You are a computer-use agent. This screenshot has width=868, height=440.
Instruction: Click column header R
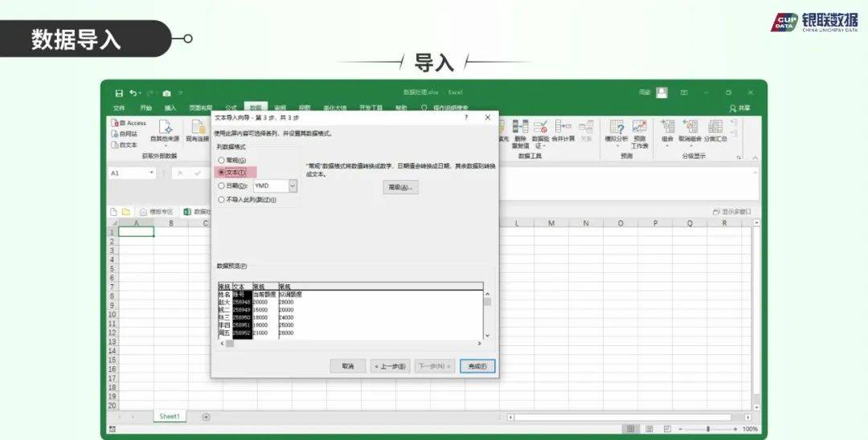tap(724, 223)
